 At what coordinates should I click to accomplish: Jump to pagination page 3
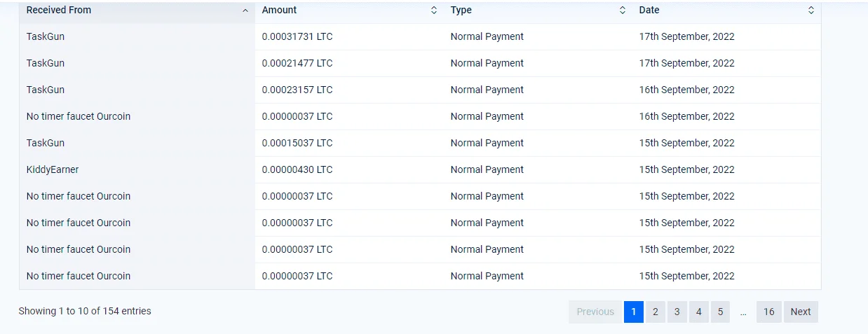click(677, 312)
